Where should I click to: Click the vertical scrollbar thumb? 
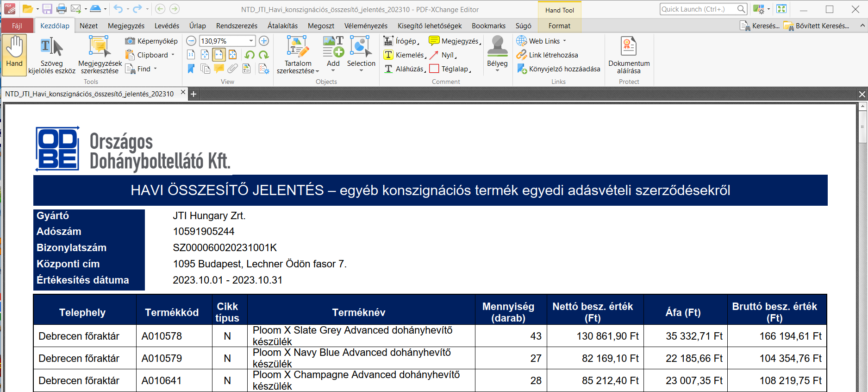[x=862, y=126]
